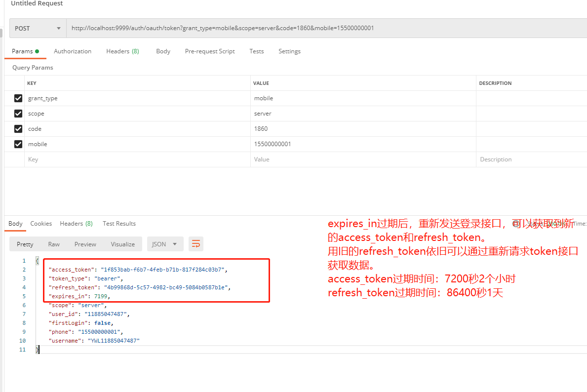Switch to the Body request tab
Viewport: 587px width, 392px height.
pyautogui.click(x=163, y=51)
